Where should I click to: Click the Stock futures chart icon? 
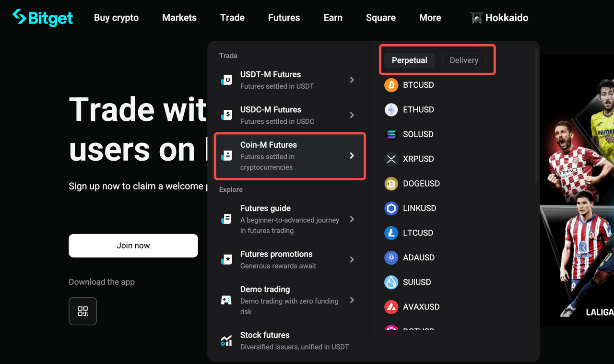226,341
